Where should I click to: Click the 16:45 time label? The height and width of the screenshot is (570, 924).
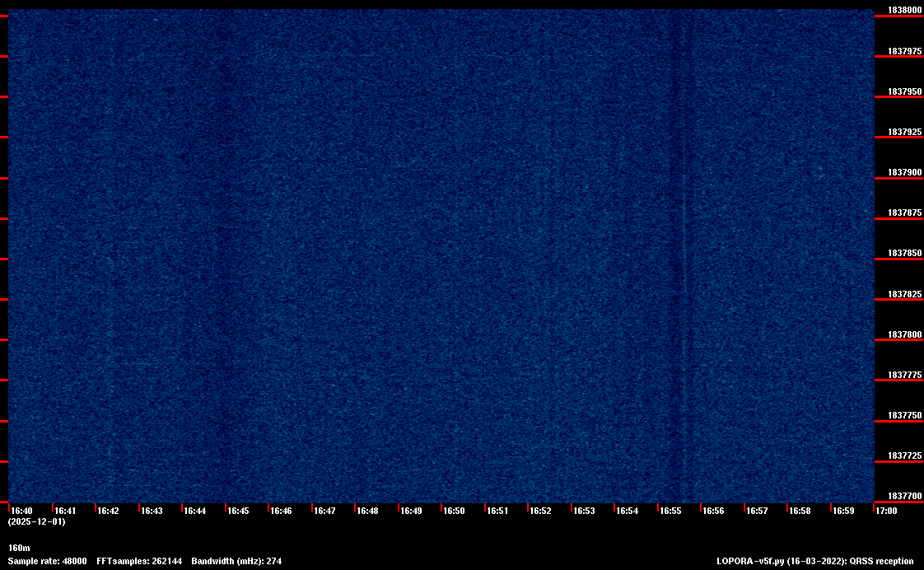238,511
